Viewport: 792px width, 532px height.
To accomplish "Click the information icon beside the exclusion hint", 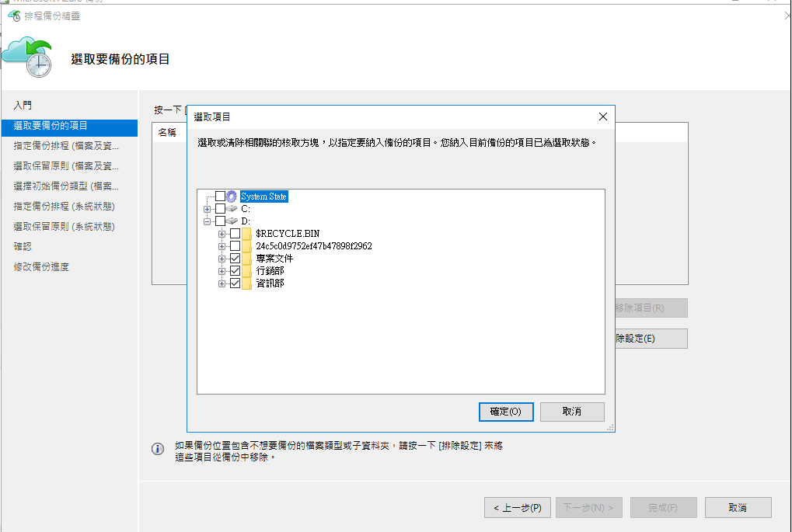I will 158,449.
